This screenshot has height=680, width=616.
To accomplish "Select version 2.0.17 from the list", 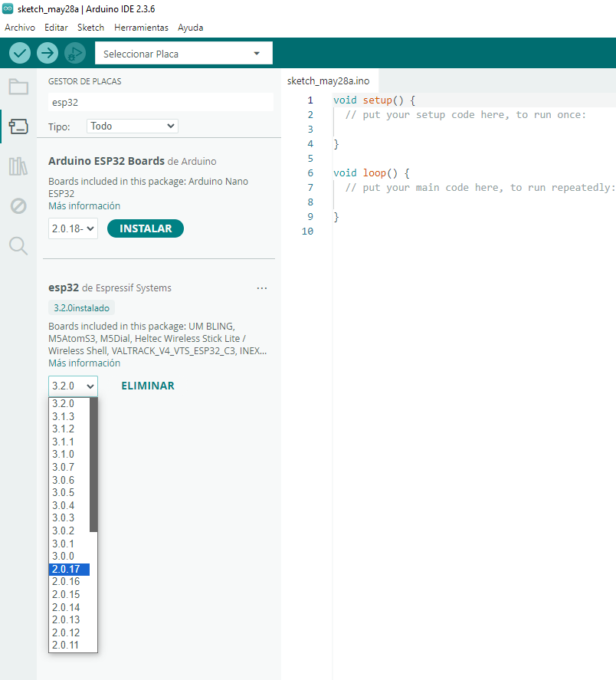I will [69, 569].
